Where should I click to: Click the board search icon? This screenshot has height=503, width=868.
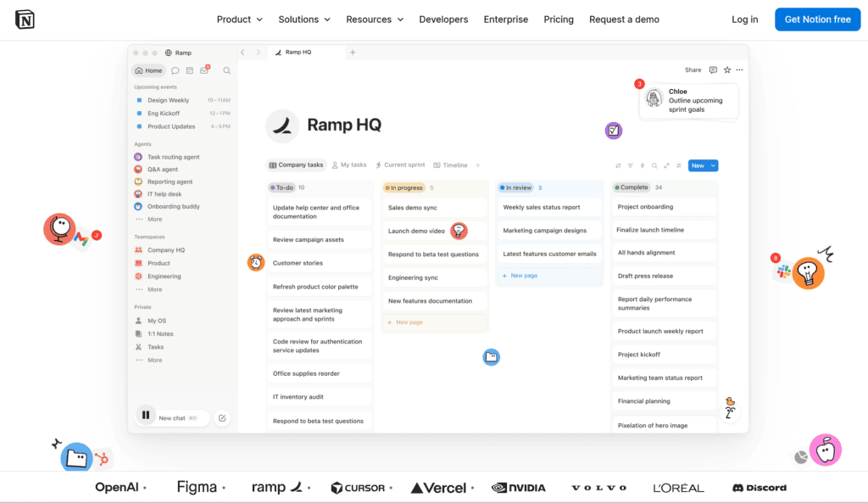[x=654, y=165]
